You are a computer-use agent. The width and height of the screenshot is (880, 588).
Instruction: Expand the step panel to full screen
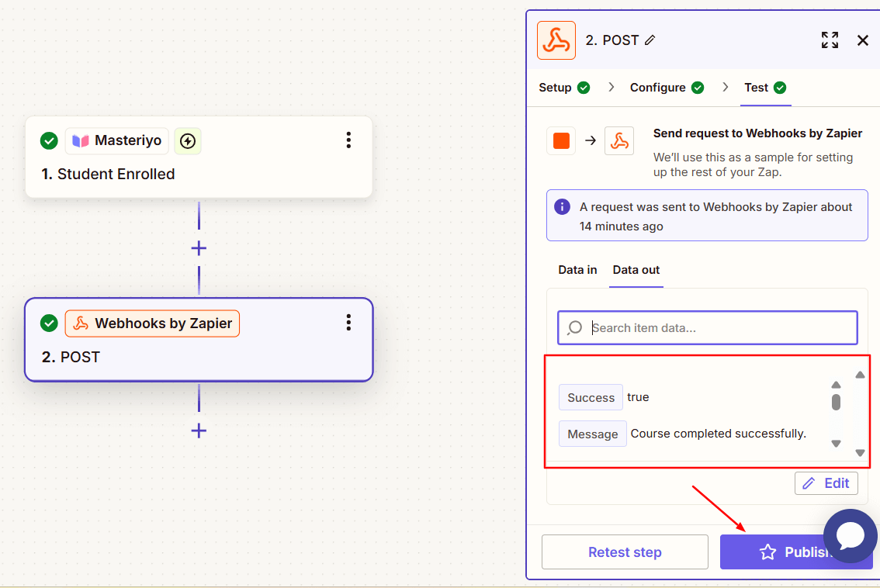tap(830, 40)
